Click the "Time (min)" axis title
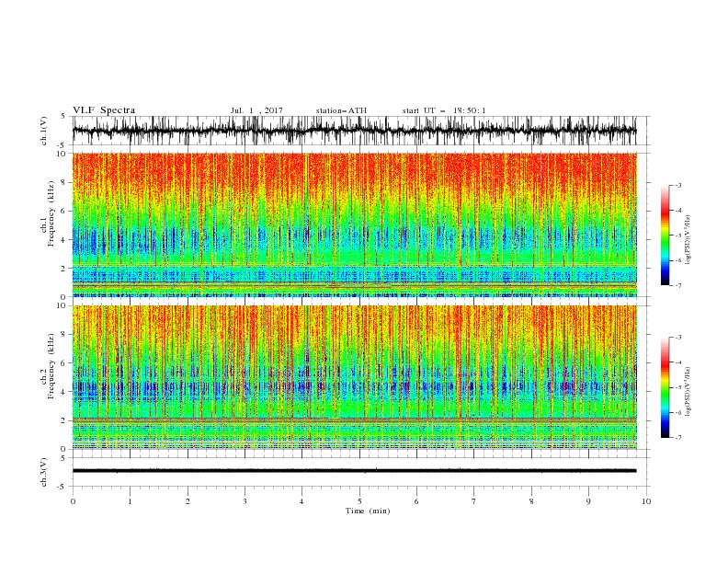 [368, 511]
